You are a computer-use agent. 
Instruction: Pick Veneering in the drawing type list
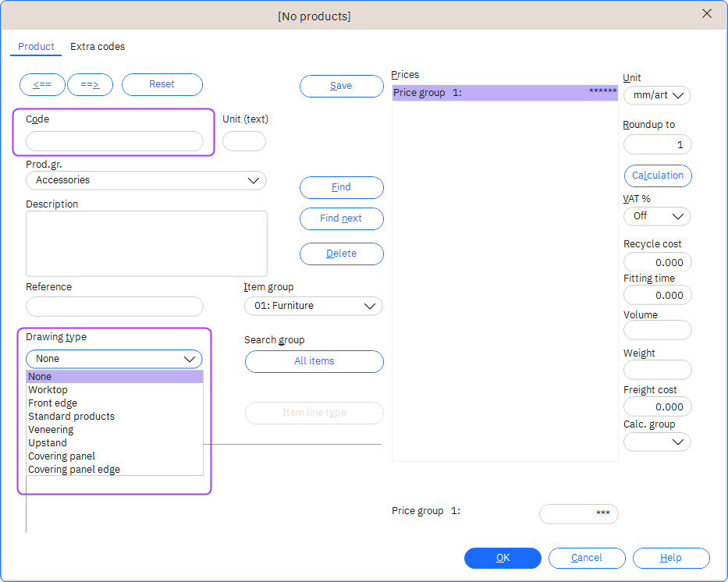click(51, 430)
